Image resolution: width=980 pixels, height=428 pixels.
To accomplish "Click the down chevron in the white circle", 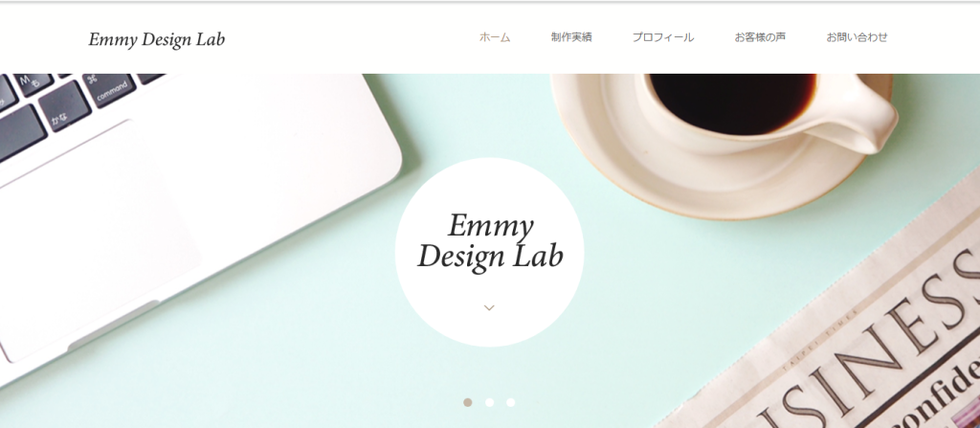I will 489,307.
